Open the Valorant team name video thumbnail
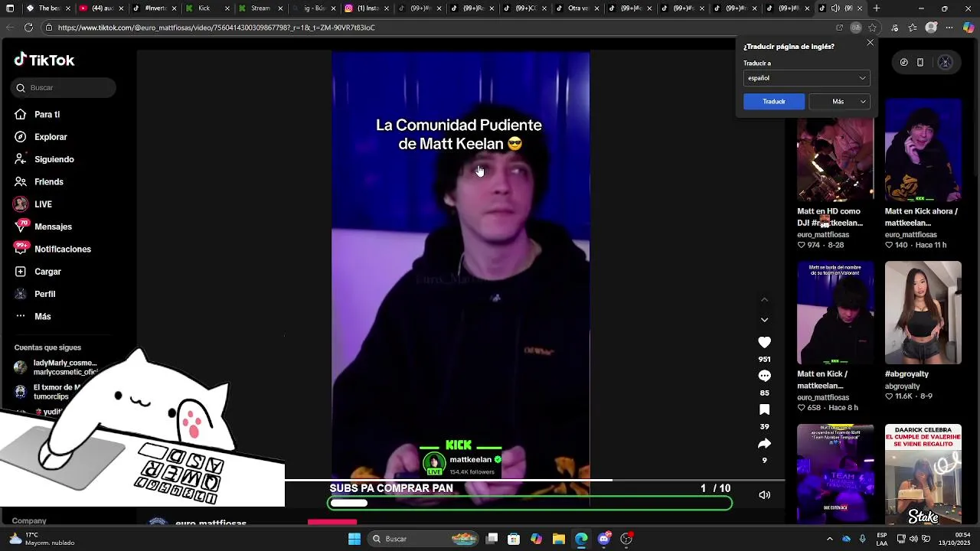 (x=835, y=312)
